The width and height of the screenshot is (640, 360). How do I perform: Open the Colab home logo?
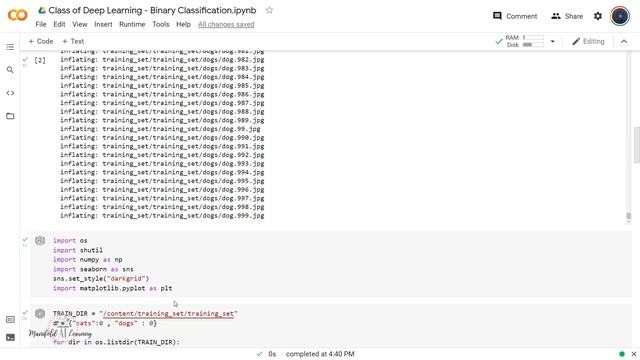[x=18, y=16]
